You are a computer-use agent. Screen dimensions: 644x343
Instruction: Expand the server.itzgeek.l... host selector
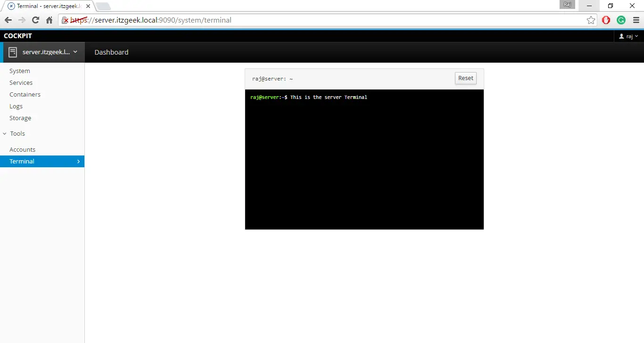[43, 52]
